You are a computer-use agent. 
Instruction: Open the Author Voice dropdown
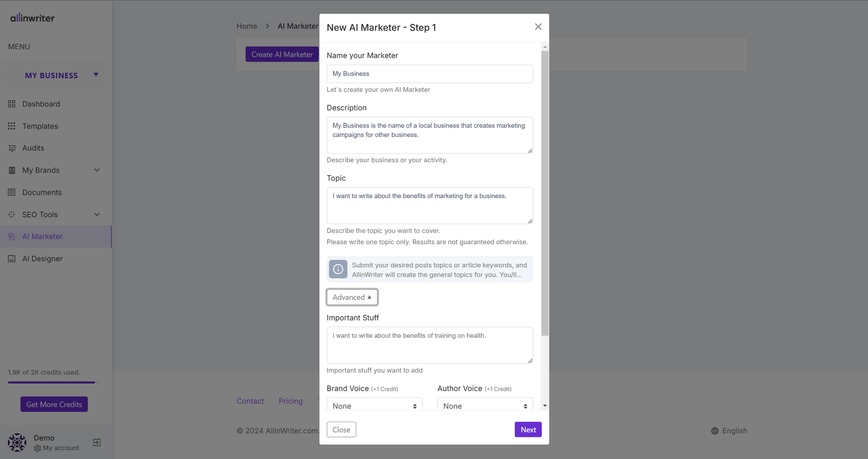coord(485,406)
